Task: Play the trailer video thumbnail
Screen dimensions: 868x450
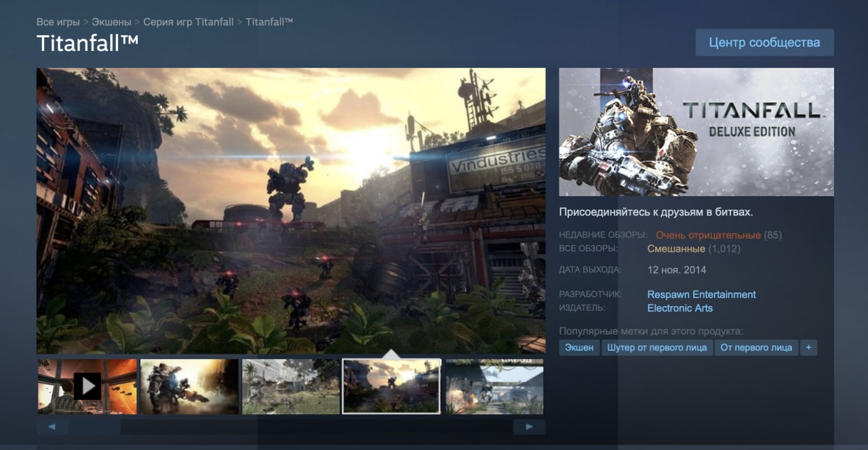Action: 87,386
